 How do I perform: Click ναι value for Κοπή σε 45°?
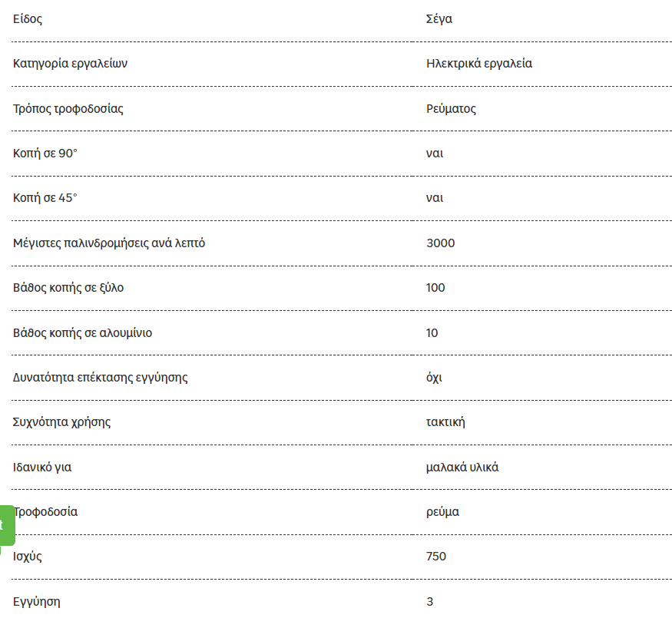(435, 198)
